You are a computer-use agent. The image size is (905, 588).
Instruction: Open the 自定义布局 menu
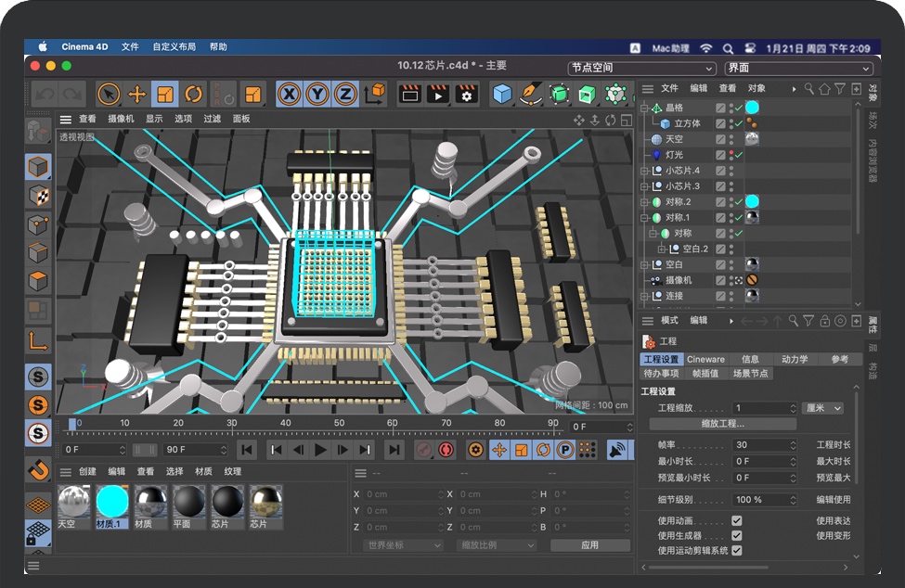click(x=174, y=46)
